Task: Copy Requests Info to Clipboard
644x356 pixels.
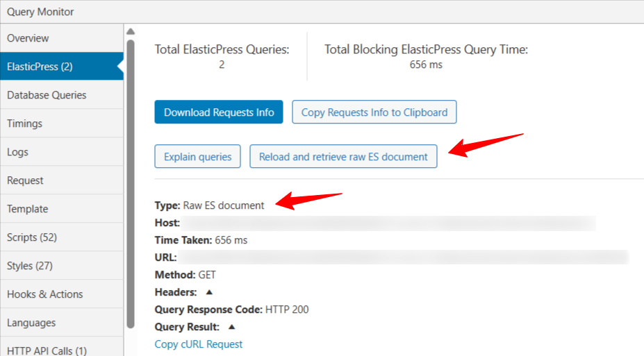Action: click(374, 112)
